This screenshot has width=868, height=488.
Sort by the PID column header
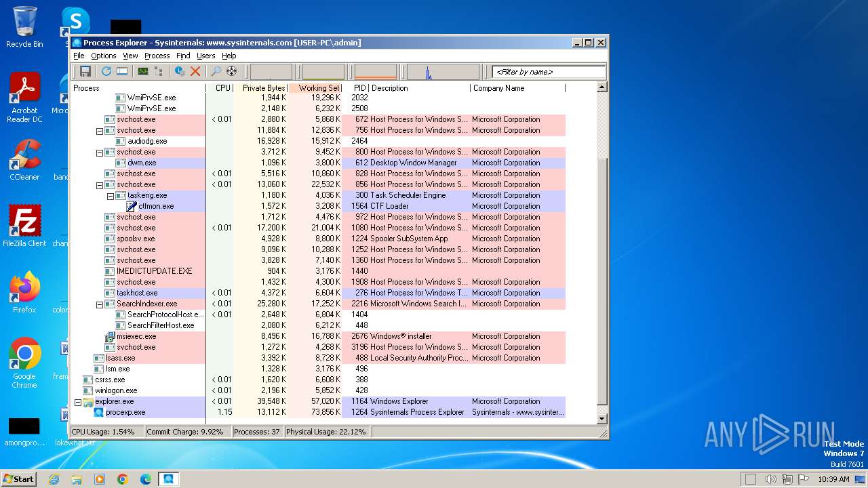click(x=356, y=88)
